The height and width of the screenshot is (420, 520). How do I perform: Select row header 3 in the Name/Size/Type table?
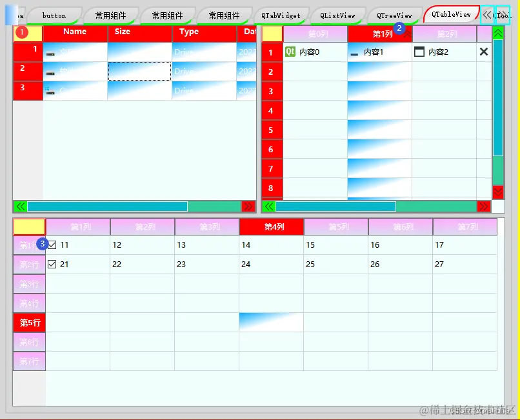[x=28, y=90]
